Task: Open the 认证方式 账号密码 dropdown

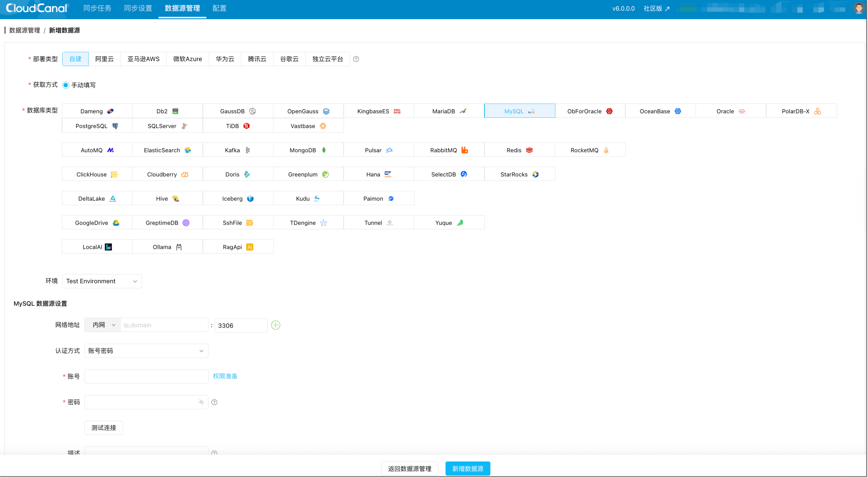Action: pyautogui.click(x=146, y=351)
